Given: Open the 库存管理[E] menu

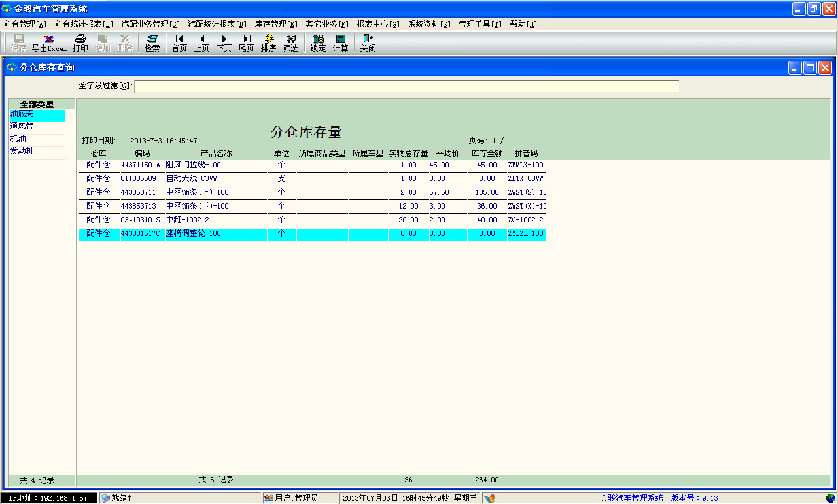Looking at the screenshot, I should (276, 24).
